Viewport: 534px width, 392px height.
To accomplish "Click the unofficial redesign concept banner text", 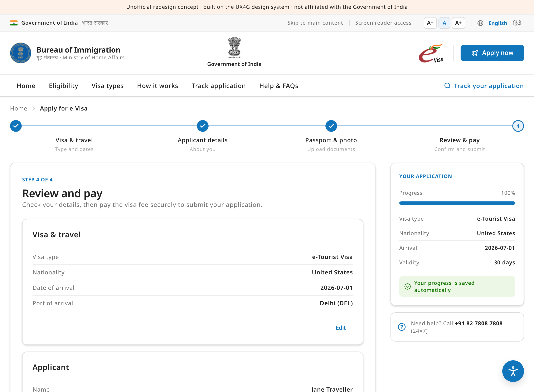I will 267,7.
